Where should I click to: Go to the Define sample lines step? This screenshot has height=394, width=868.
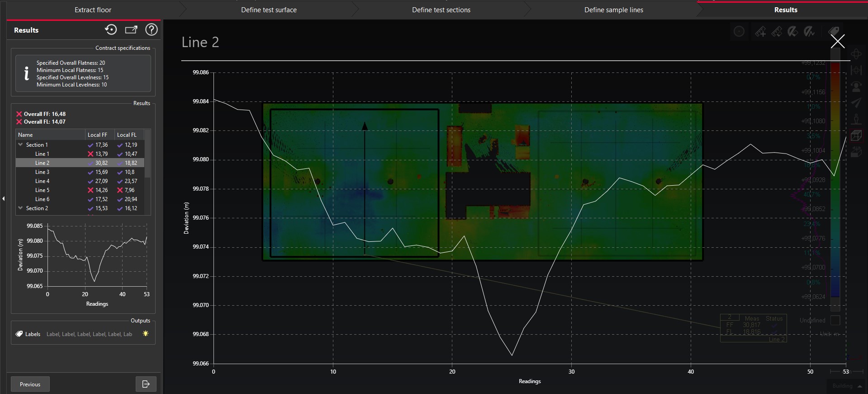pos(613,10)
